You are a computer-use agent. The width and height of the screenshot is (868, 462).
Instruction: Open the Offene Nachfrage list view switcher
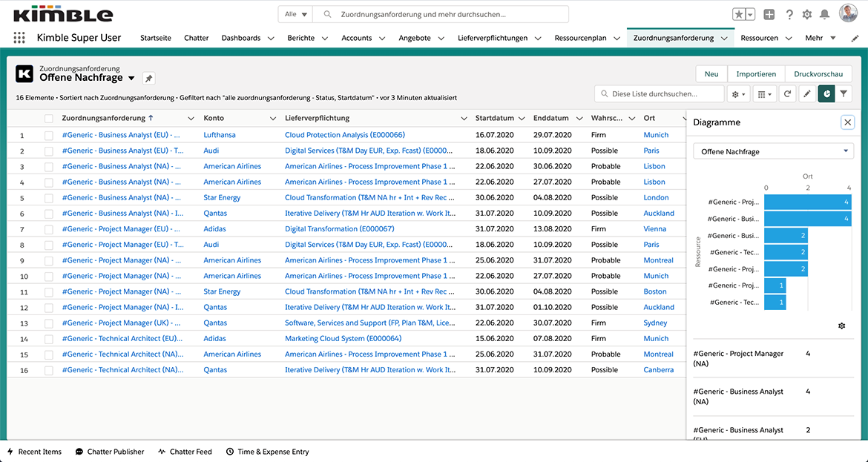[131, 78]
